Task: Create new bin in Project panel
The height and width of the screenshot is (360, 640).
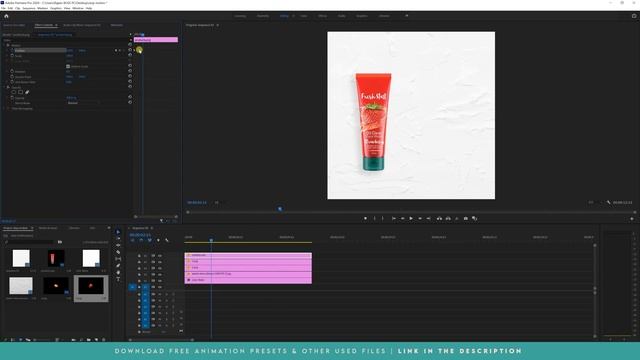Action: [x=89, y=340]
